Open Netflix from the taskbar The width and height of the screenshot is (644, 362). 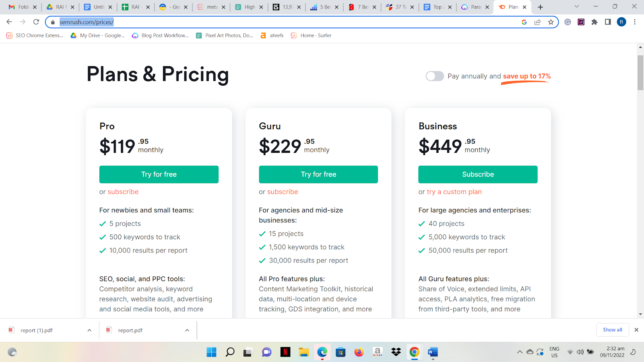(x=285, y=352)
